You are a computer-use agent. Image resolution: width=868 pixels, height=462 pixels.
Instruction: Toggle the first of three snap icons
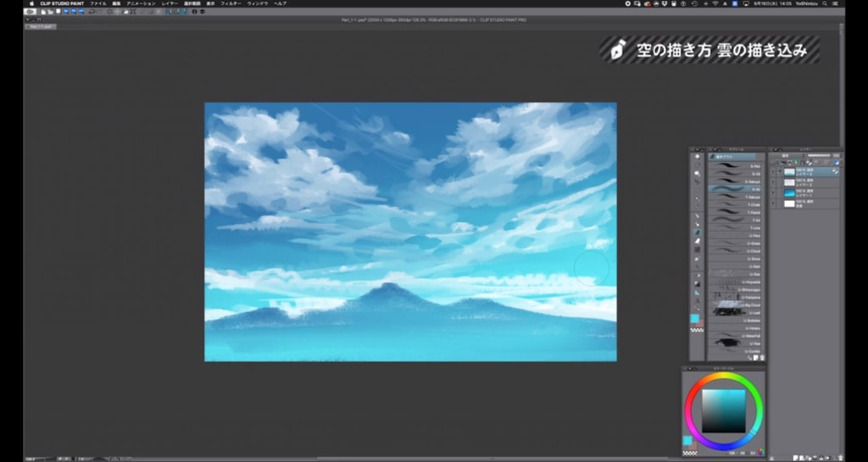[x=170, y=12]
